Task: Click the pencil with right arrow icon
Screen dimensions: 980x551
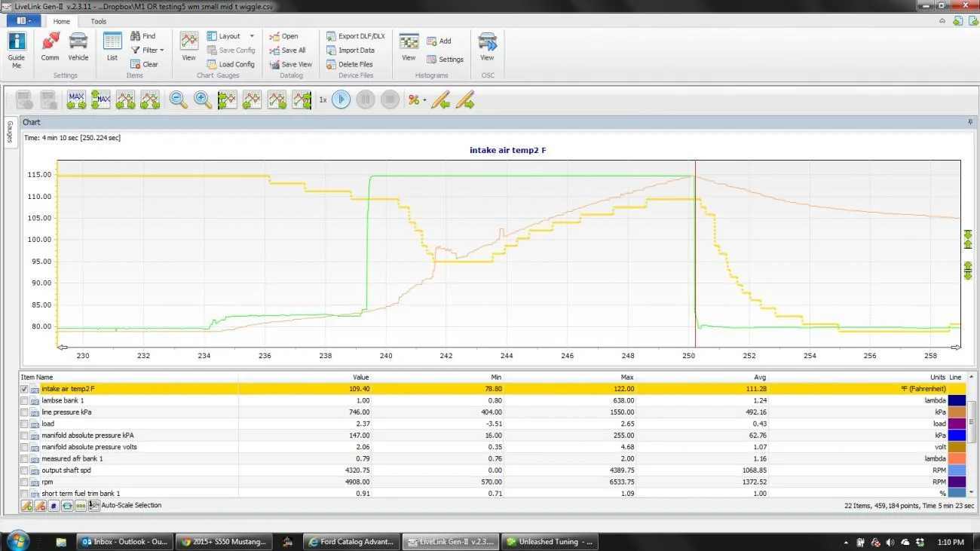Action: tap(465, 99)
